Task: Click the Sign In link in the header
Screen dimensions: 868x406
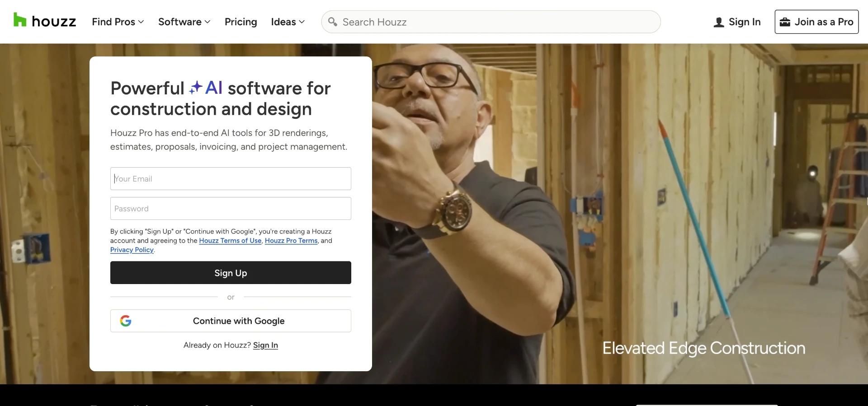Action: pos(737,22)
